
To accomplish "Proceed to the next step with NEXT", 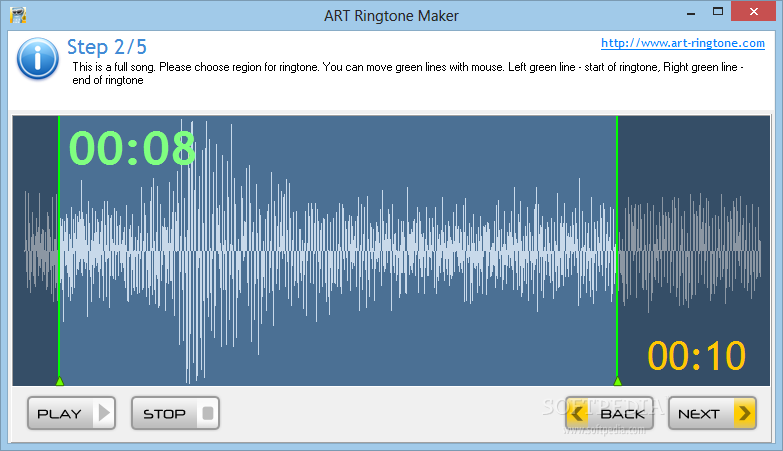I will point(712,413).
